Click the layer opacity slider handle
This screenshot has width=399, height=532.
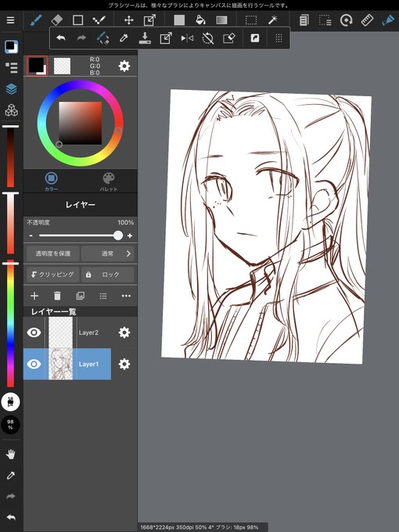pos(118,235)
